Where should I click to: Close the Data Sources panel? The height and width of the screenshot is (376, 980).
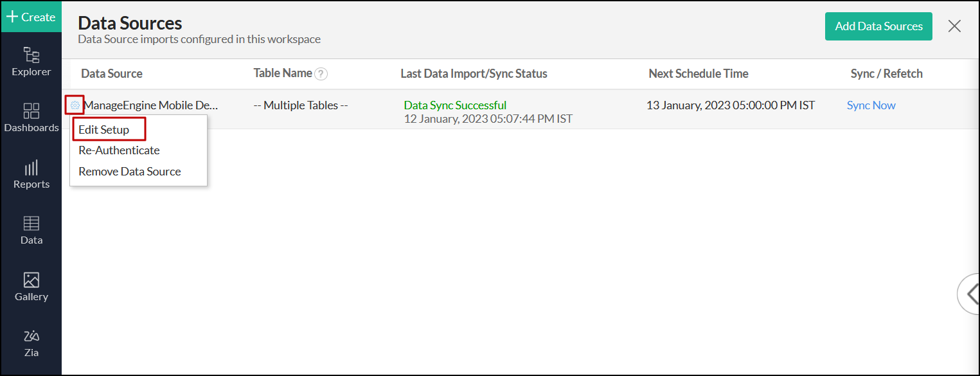[x=954, y=26]
